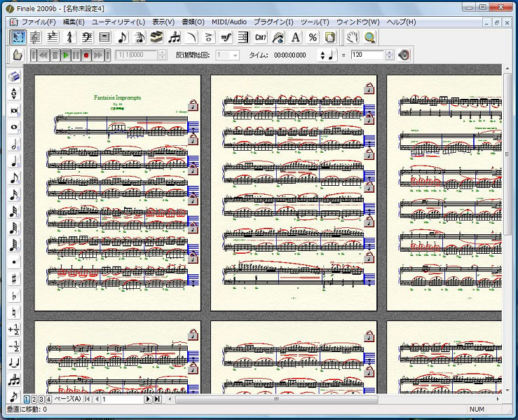Open the ユーティリティ(L) menu
The image size is (518, 420).
pyautogui.click(x=118, y=22)
